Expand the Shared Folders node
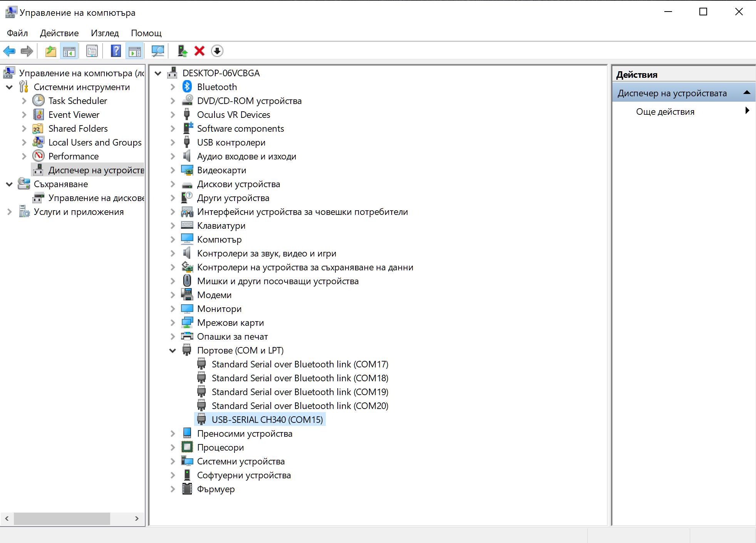Screen dimensions: 756x543 (24, 129)
